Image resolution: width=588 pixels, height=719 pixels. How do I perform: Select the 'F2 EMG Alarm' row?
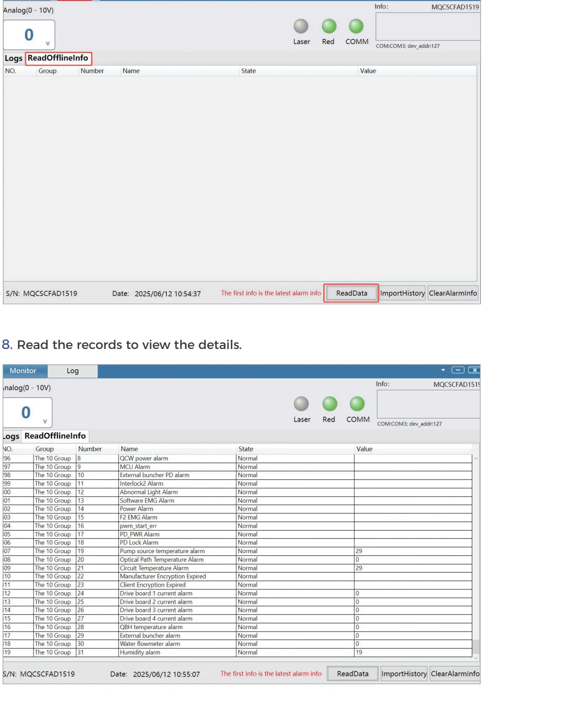point(237,518)
